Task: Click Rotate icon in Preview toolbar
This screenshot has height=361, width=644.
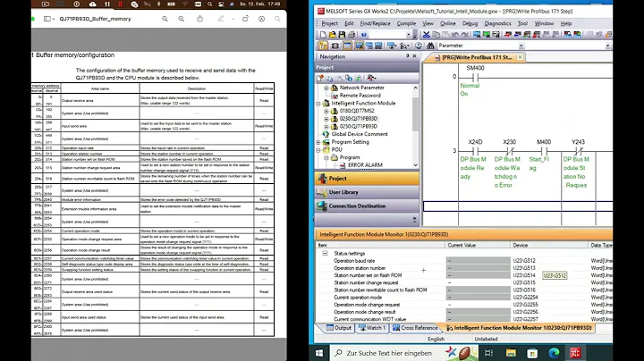Action: [x=245, y=19]
